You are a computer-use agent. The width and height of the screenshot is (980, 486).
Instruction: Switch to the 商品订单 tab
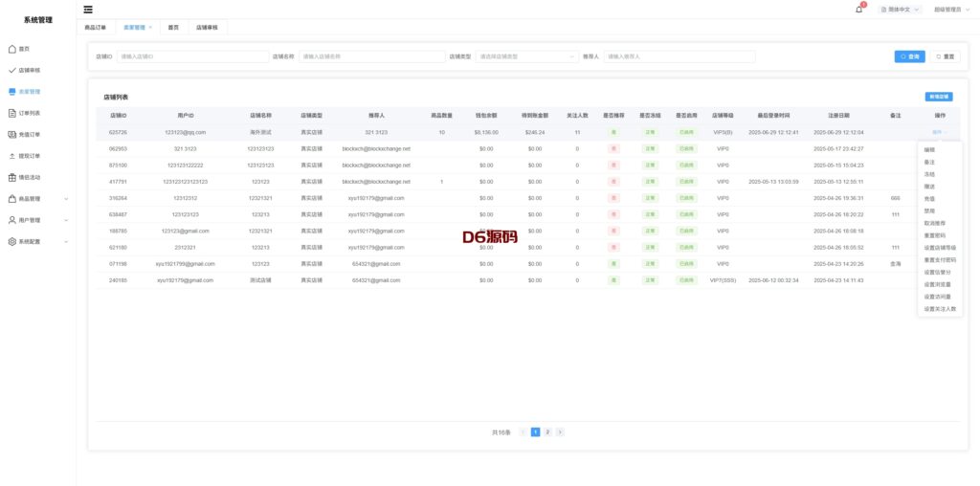click(x=96, y=28)
